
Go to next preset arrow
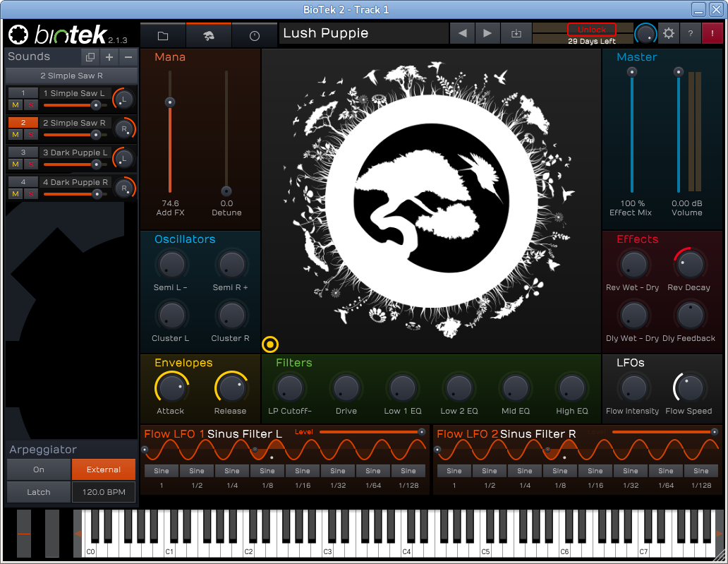[487, 33]
